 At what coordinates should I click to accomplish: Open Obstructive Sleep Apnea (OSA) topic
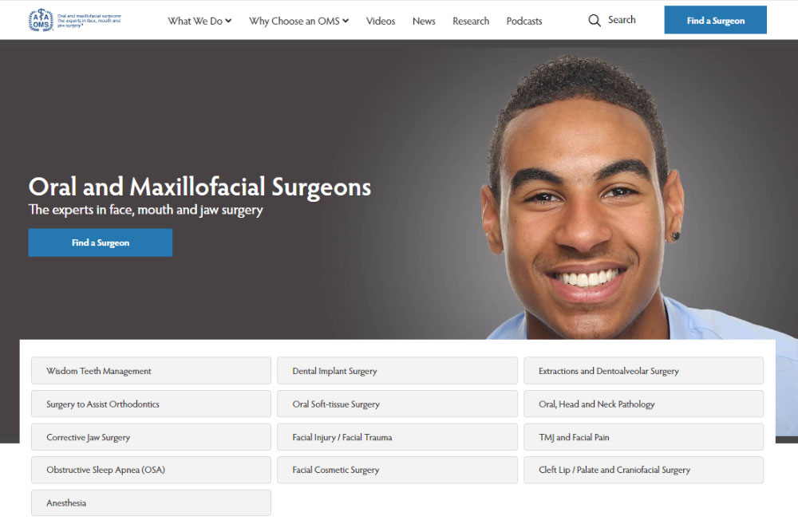click(x=151, y=470)
